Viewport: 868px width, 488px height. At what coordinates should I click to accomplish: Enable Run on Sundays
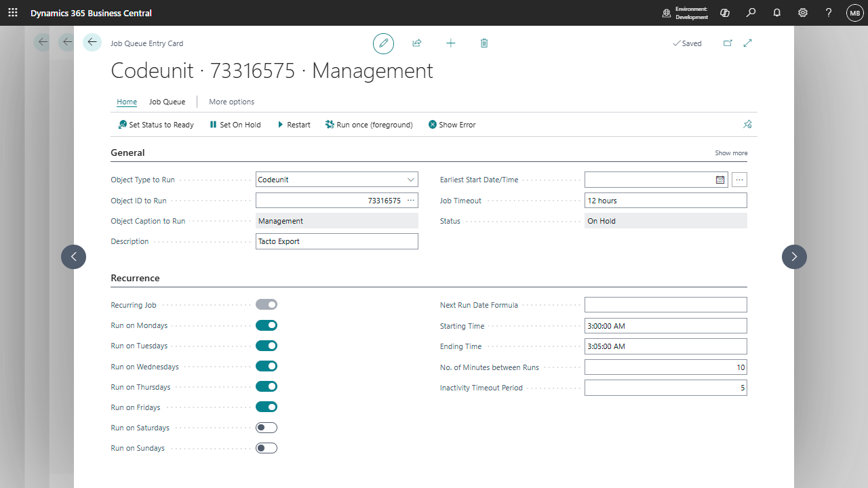pyautogui.click(x=267, y=448)
